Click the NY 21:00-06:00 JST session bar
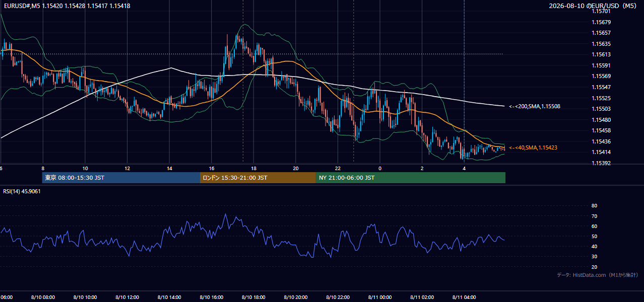Image resolution: width=644 pixels, height=302 pixels. coord(411,178)
